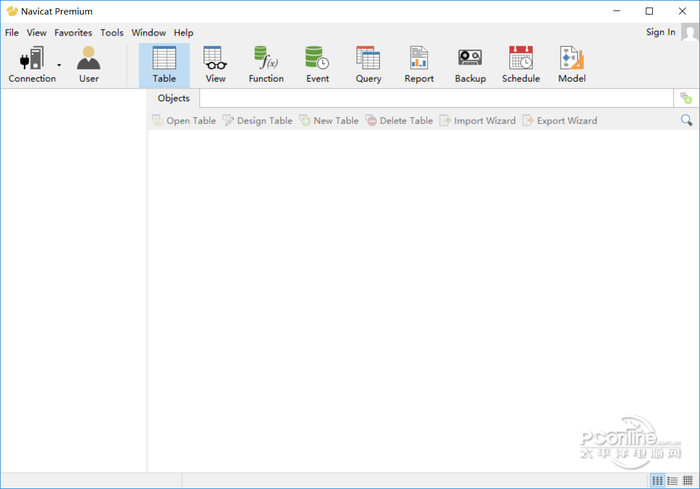
Task: Switch to the View objects
Action: coord(215,65)
